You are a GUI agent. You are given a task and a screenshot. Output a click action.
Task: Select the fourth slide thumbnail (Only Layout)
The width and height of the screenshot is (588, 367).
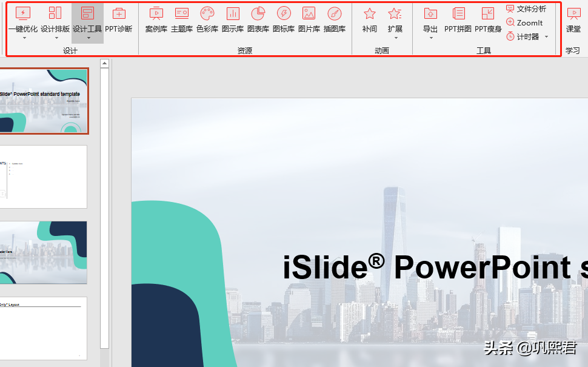click(x=44, y=328)
